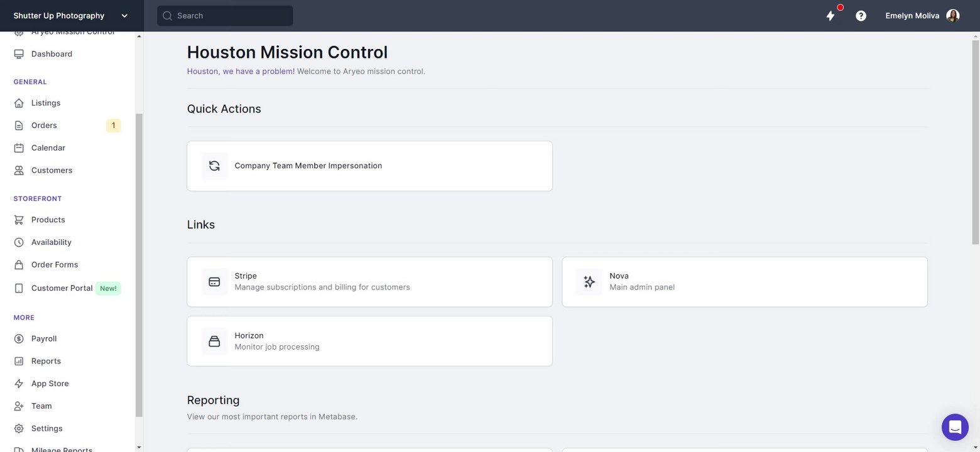Click the Company Team Member Impersonation icon
The height and width of the screenshot is (452, 980).
214,166
